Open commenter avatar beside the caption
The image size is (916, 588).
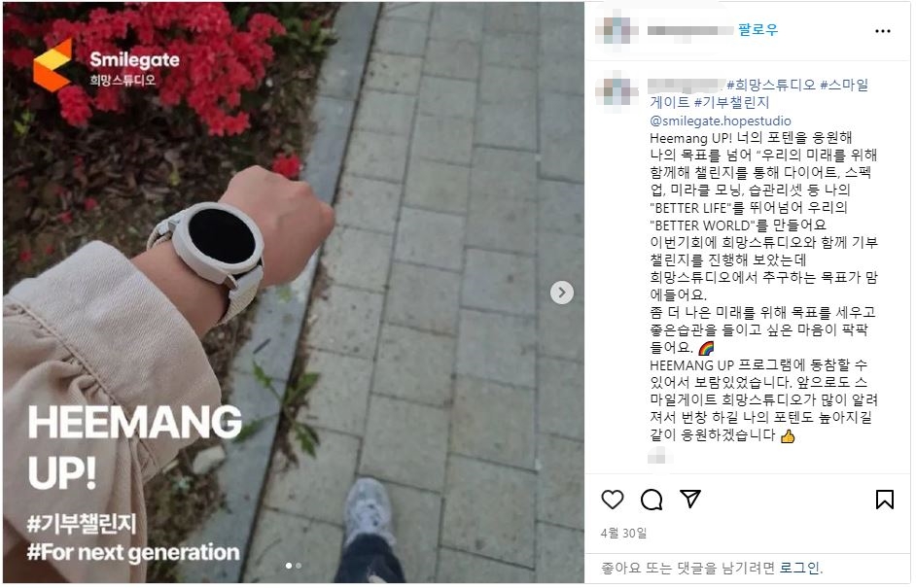click(x=617, y=92)
